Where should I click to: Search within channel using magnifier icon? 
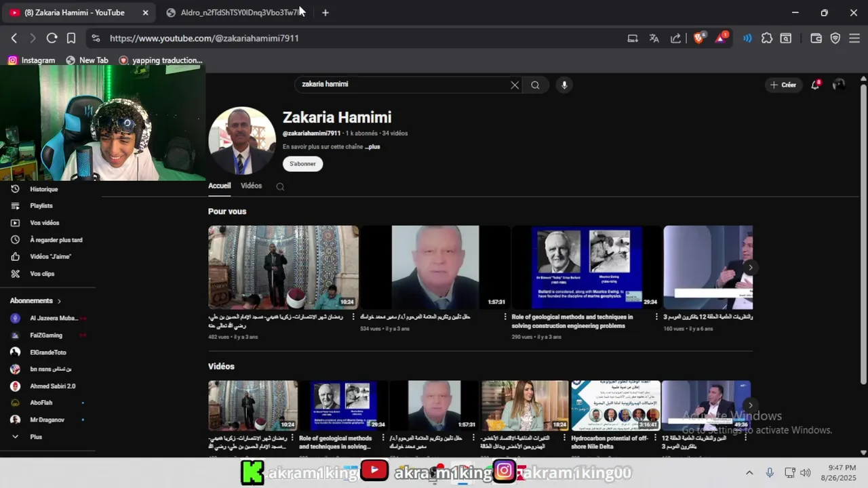pos(280,186)
